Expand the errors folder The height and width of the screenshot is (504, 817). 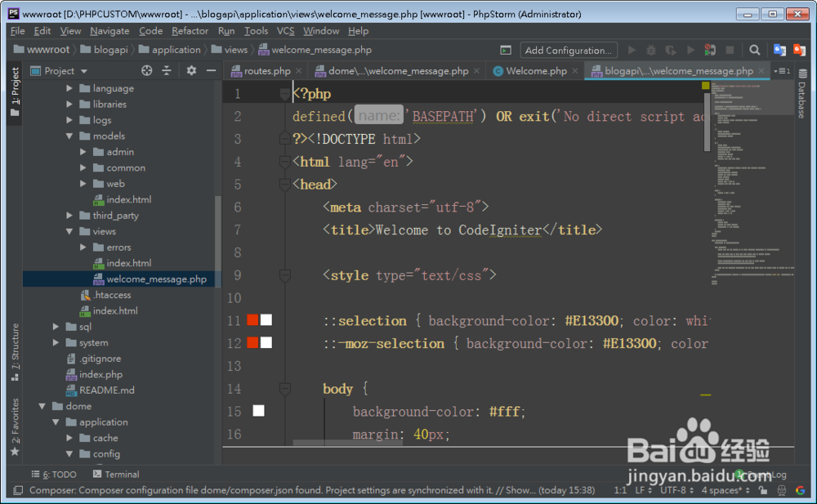[83, 247]
